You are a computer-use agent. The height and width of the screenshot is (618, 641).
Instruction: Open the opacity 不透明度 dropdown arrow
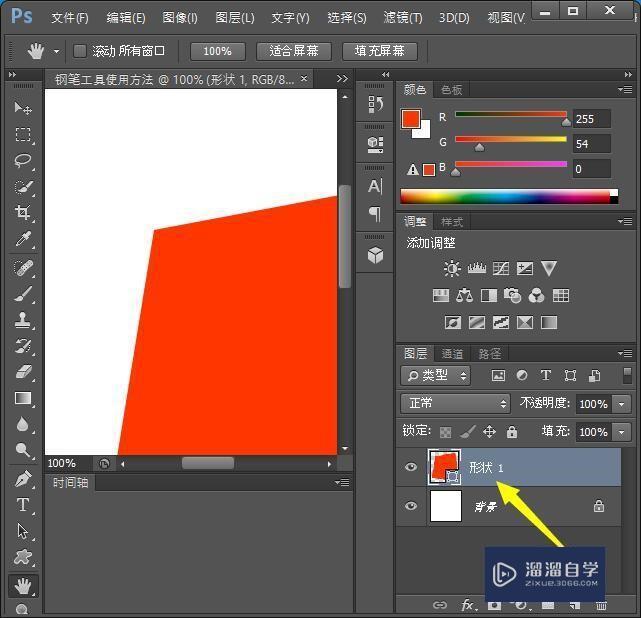[622, 404]
